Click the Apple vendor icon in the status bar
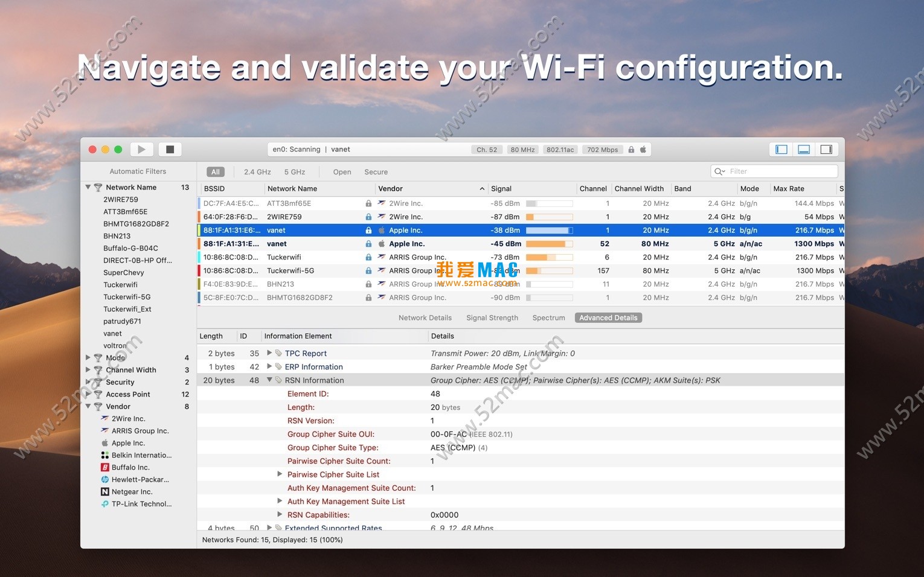 point(643,149)
